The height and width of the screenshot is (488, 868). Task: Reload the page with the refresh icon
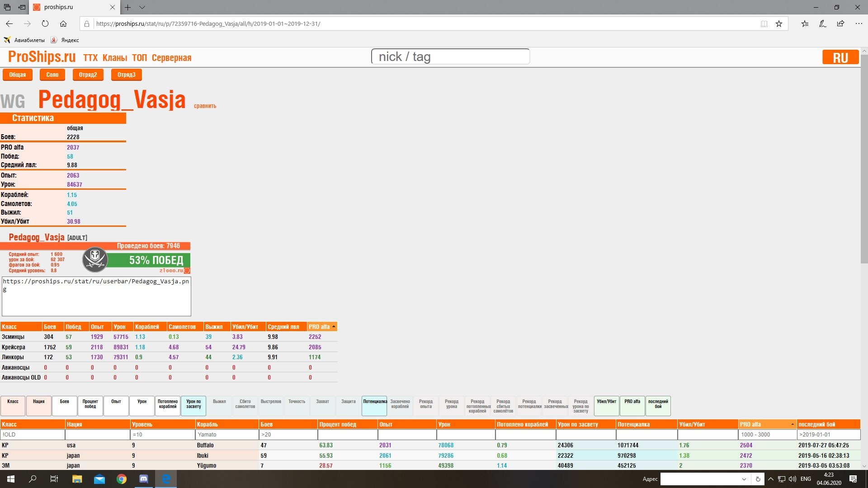pos(45,23)
